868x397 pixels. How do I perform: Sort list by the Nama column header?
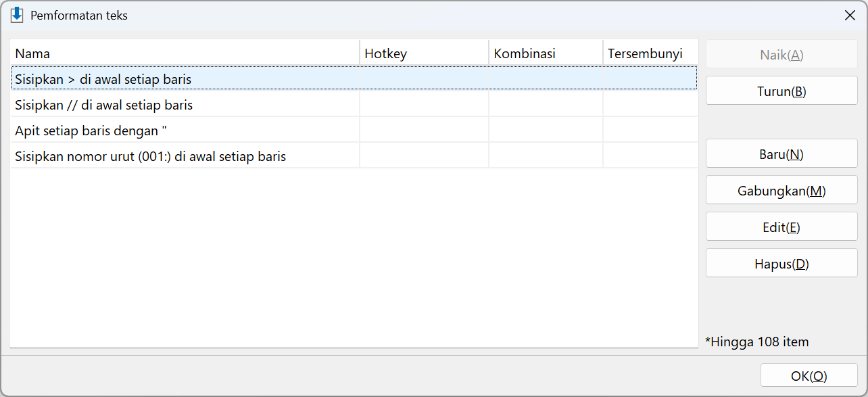[185, 53]
